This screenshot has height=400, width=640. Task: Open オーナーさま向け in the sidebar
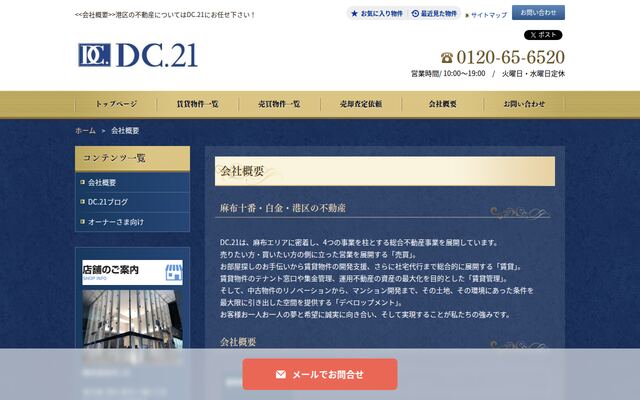(133, 222)
